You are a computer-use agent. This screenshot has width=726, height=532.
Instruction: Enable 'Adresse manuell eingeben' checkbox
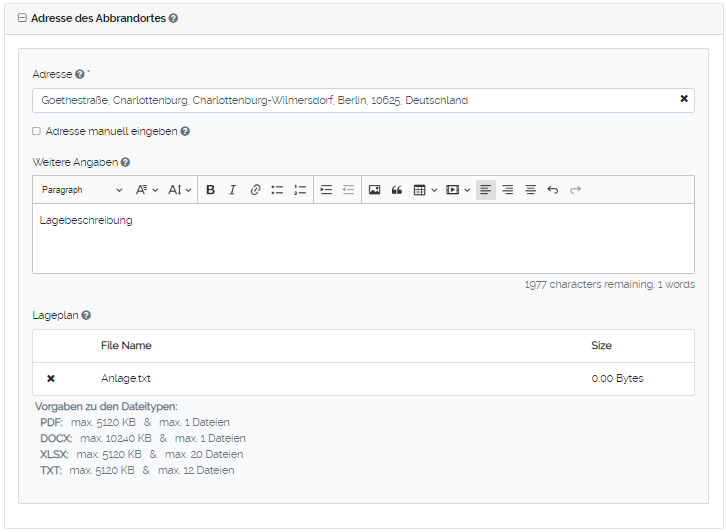coord(37,131)
